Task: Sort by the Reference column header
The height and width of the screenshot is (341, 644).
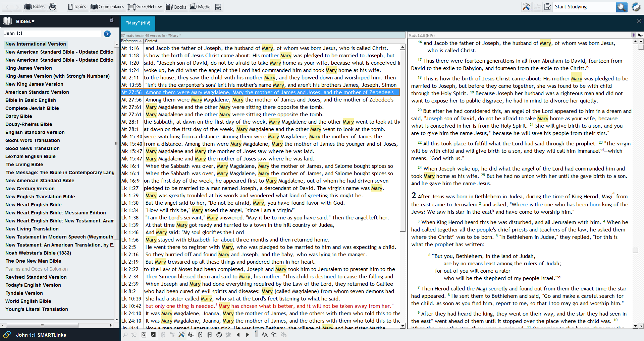Action: [132, 41]
